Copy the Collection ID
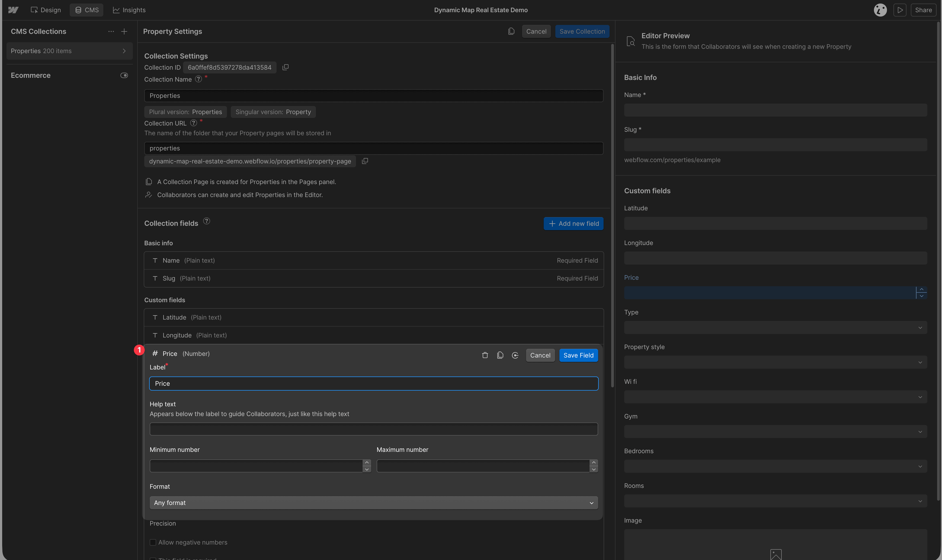Screen dimensions: 942x560 [x=286, y=67]
